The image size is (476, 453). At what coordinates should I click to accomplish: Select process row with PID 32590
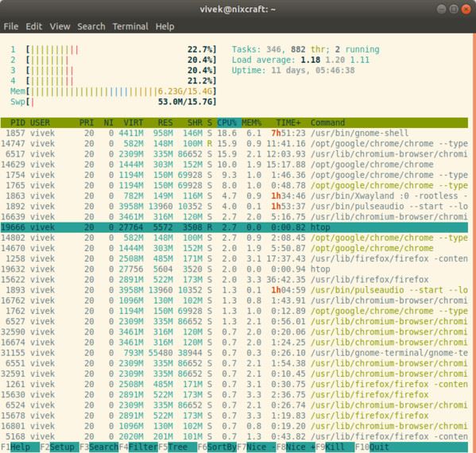pos(234,332)
